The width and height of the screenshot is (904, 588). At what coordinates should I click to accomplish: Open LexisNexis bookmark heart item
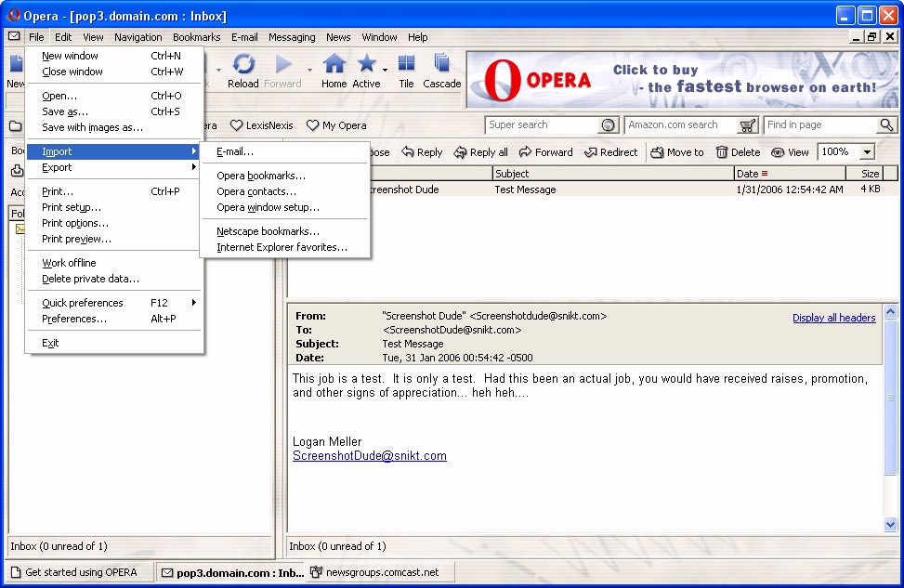261,125
